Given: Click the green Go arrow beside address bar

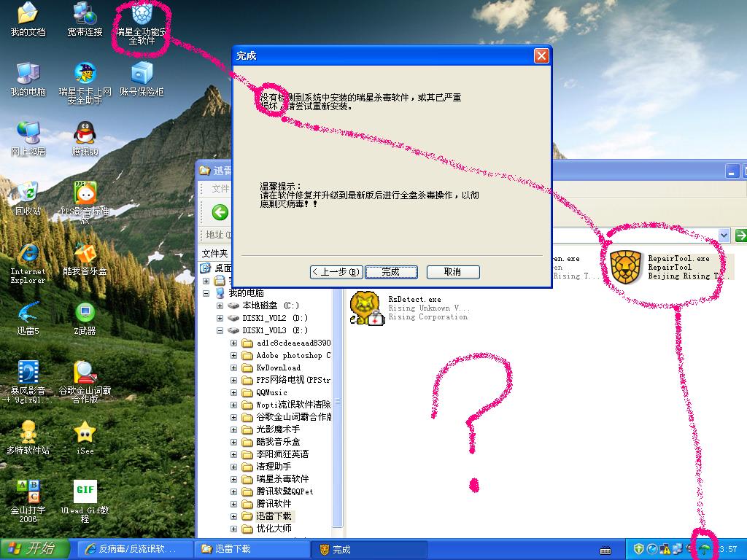Looking at the screenshot, I should pyautogui.click(x=740, y=236).
